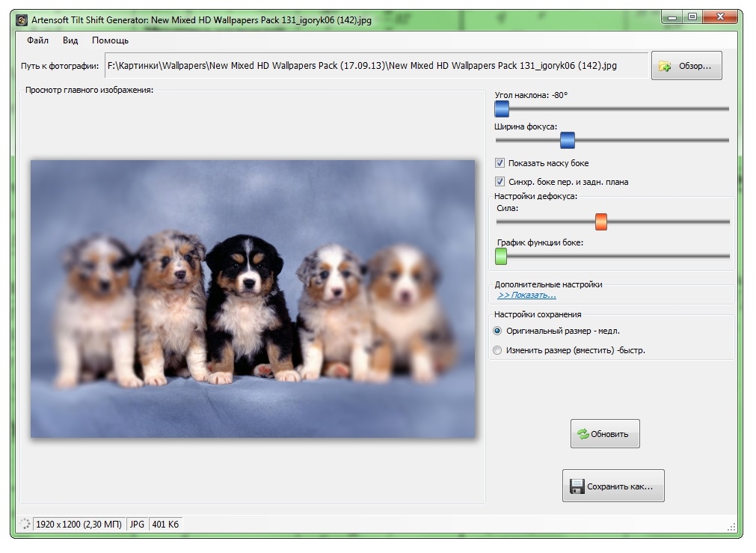Image resolution: width=756 pixels, height=553 pixels.
Task: Click the photo path text field
Action: pyautogui.click(x=375, y=66)
